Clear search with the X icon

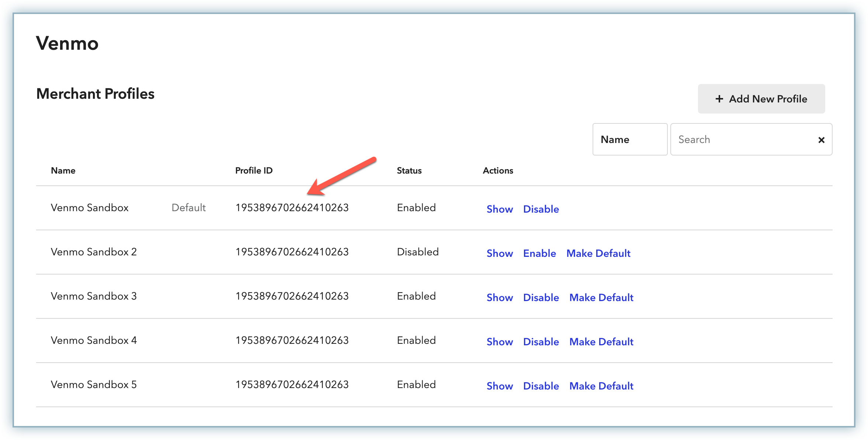click(821, 140)
